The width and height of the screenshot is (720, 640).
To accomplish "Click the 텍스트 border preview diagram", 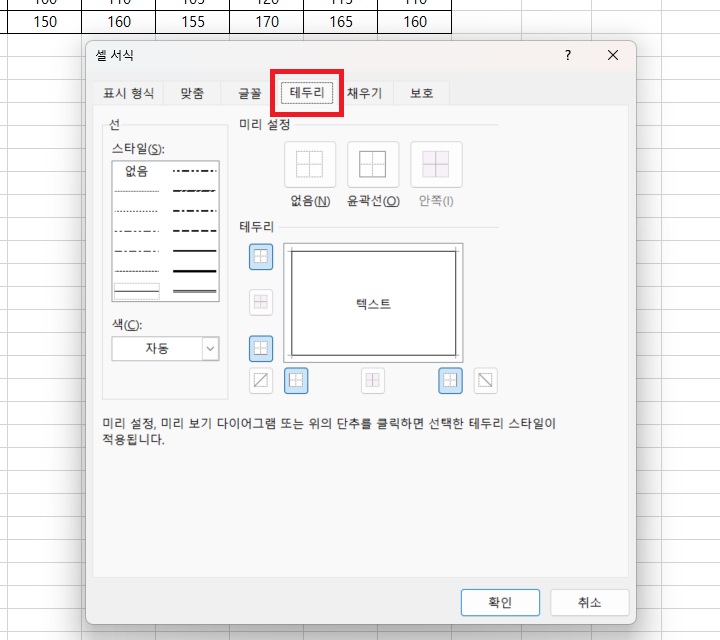I will (373, 303).
